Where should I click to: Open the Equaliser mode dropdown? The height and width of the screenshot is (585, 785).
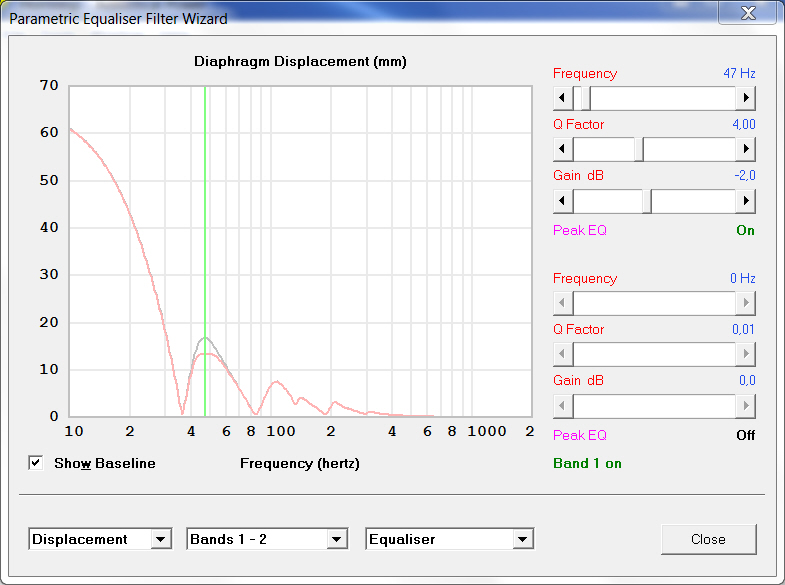(523, 539)
